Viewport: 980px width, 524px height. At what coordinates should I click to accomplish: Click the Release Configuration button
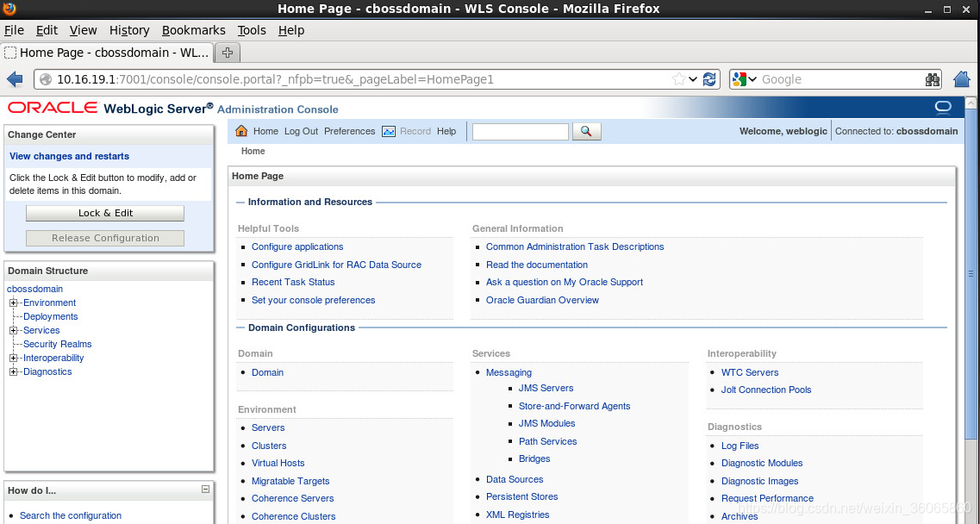[x=105, y=238]
